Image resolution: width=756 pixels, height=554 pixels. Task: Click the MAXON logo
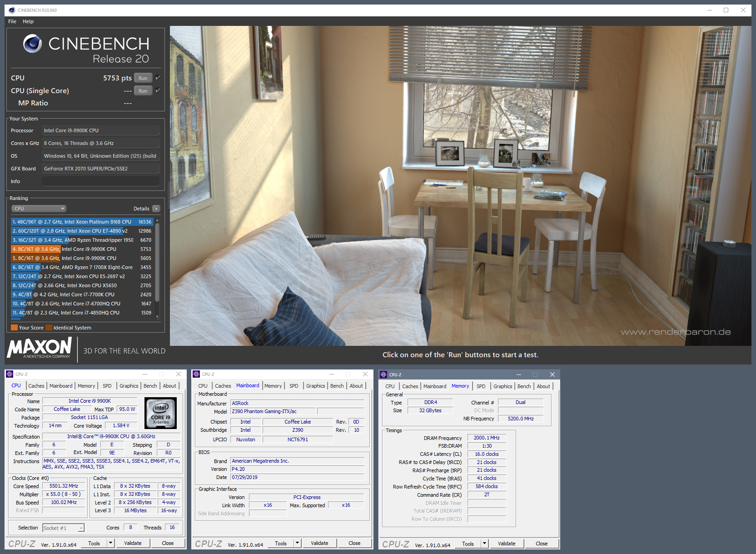tap(40, 348)
